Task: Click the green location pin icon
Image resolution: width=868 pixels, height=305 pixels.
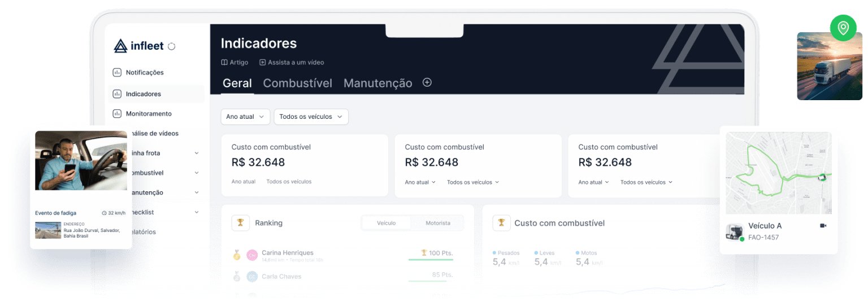Action: 843,28
